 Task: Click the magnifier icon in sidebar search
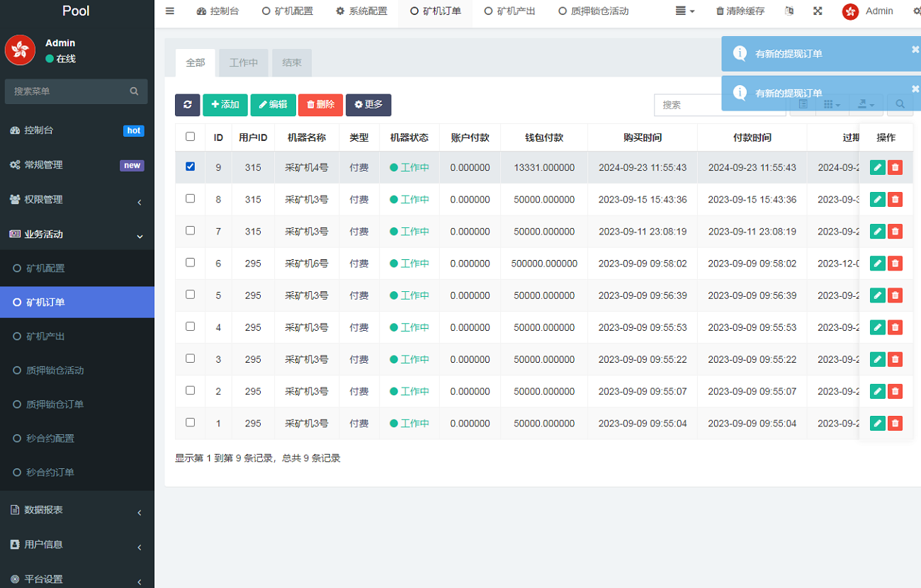coord(134,91)
